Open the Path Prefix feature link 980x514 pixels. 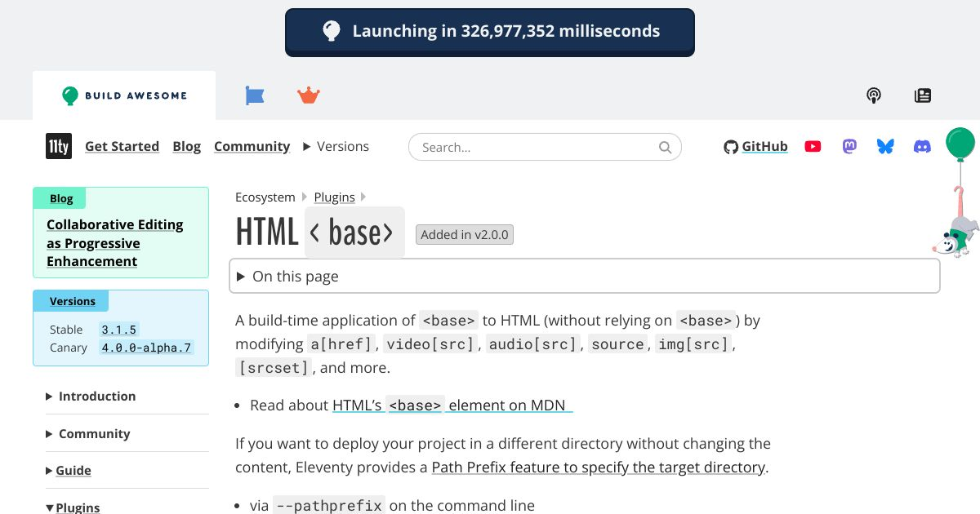tap(598, 467)
